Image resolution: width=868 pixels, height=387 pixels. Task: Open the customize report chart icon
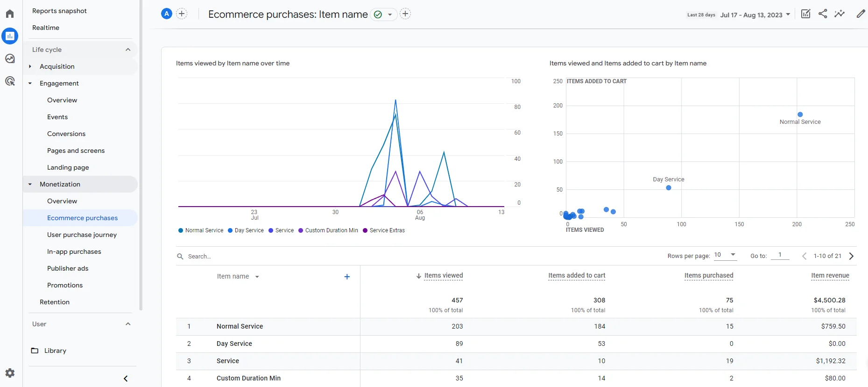(x=806, y=14)
